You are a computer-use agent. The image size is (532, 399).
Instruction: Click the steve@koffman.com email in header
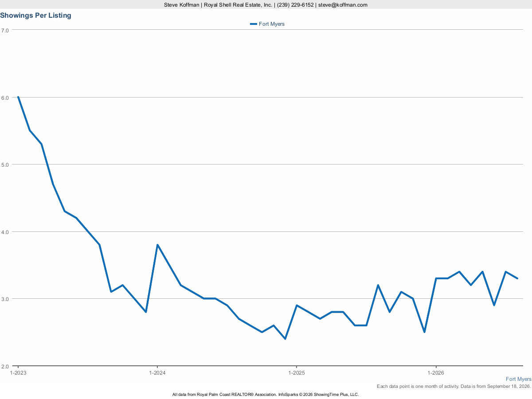point(343,5)
